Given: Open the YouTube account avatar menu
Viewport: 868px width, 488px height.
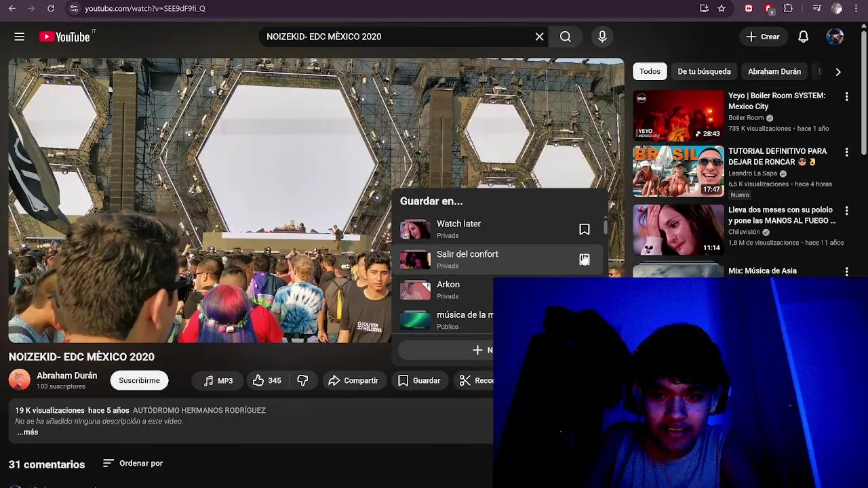Looking at the screenshot, I should tap(835, 37).
